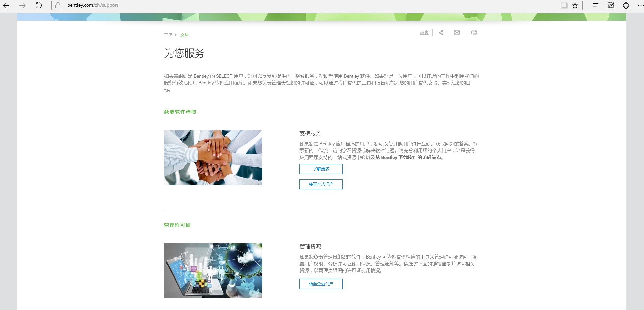The image size is (644, 310).
Task: Click the 管理许可证 section title
Action: click(177, 225)
